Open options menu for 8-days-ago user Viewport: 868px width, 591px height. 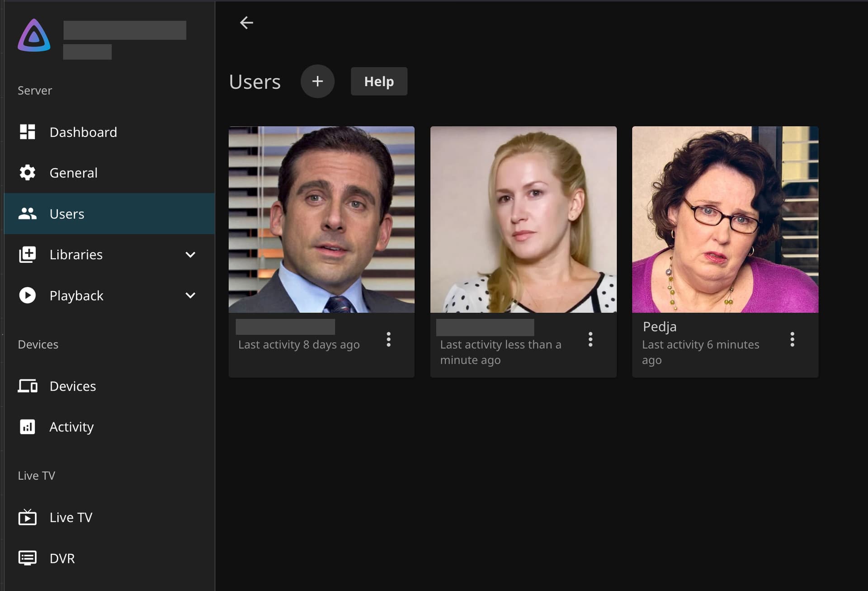coord(388,339)
